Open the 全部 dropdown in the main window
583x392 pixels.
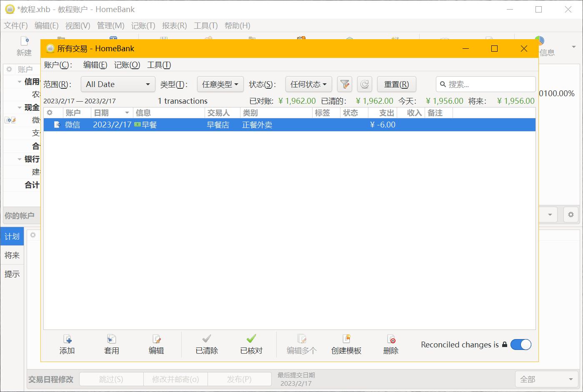tap(546, 379)
